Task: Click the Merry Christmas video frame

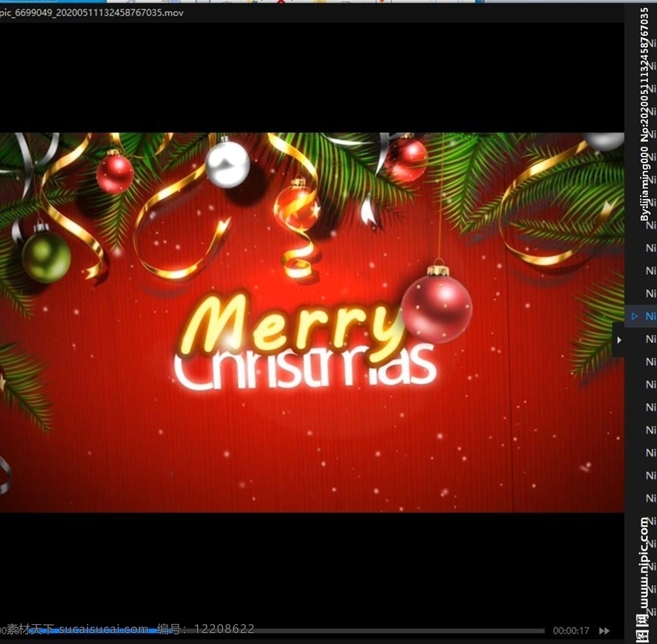Action: 312,322
